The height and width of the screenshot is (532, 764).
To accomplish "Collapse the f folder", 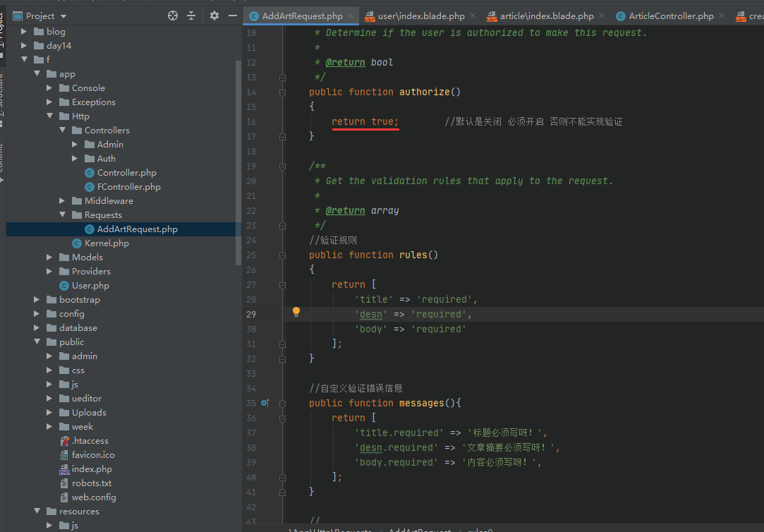I will point(24,59).
